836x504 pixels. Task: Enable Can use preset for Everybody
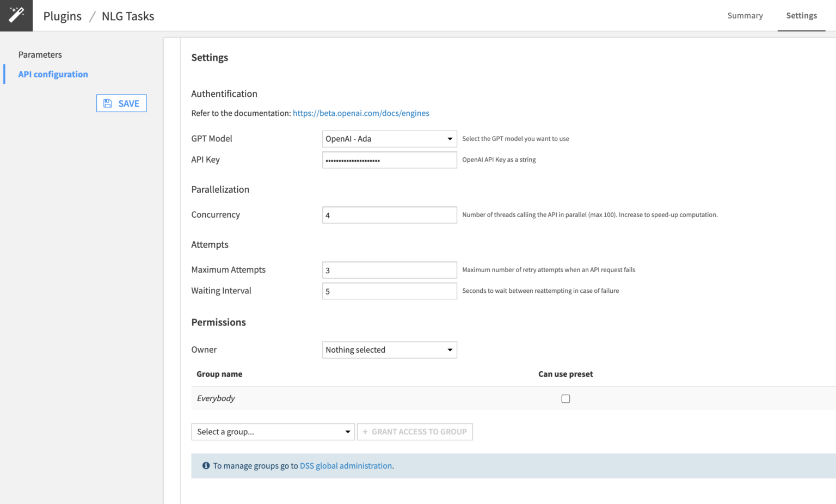(x=565, y=398)
